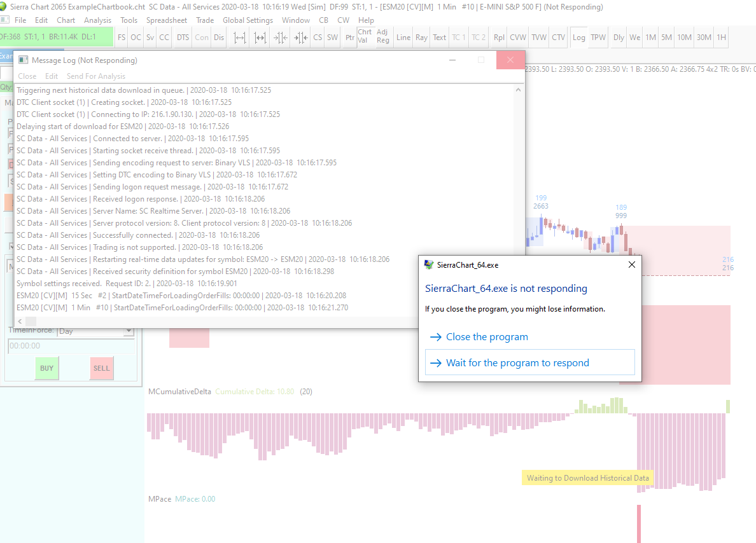Select the Ray drawing tool

pos(421,37)
